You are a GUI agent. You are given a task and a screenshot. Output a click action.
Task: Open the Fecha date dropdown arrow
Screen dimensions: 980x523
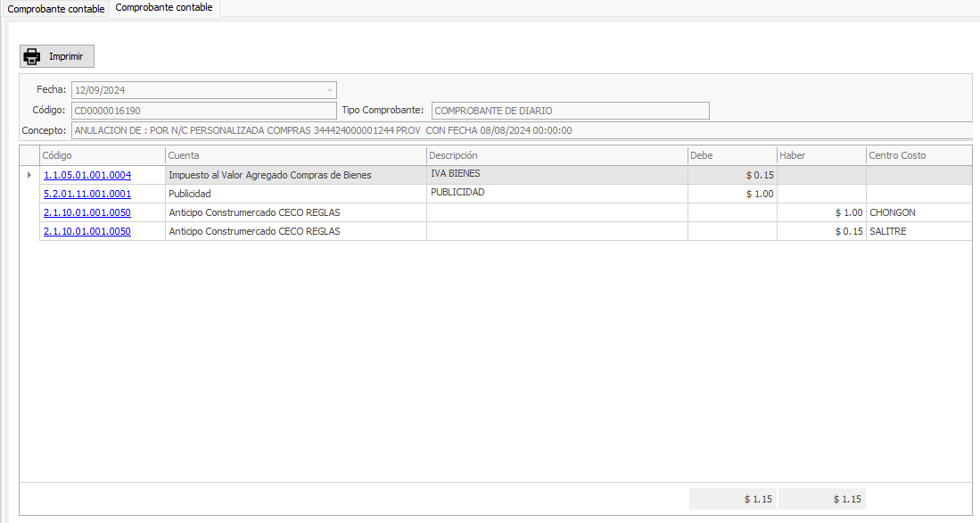(329, 90)
